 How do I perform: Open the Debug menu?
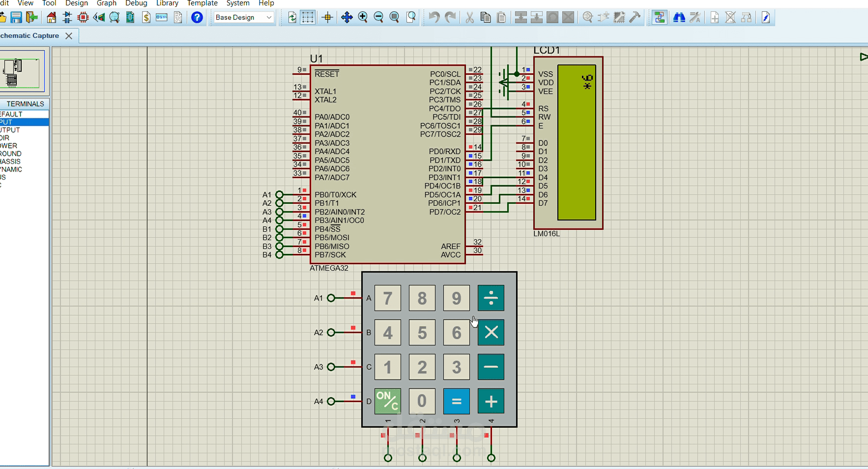(136, 3)
